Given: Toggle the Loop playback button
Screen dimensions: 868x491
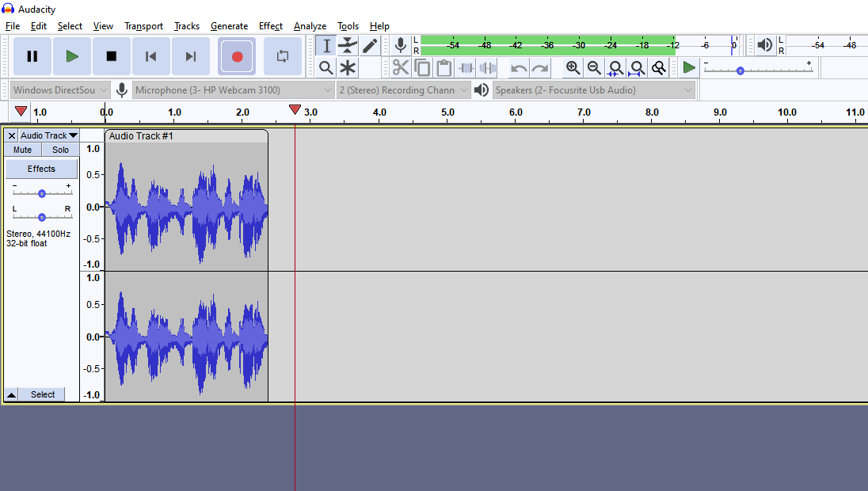Looking at the screenshot, I should coord(282,56).
